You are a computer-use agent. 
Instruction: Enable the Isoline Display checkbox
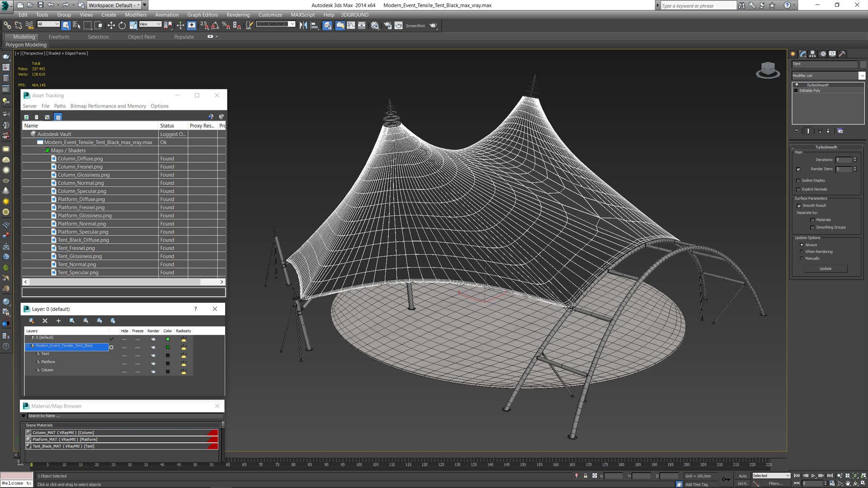point(798,181)
